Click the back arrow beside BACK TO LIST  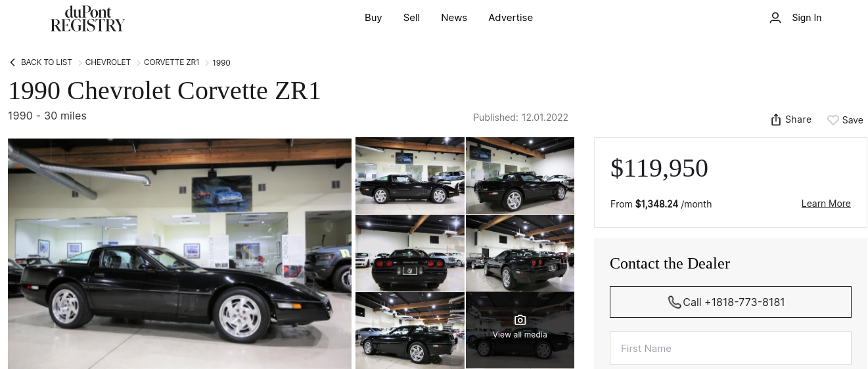click(x=12, y=62)
